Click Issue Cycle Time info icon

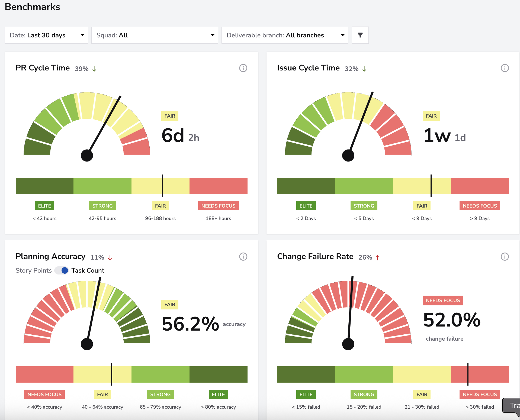pyautogui.click(x=505, y=68)
